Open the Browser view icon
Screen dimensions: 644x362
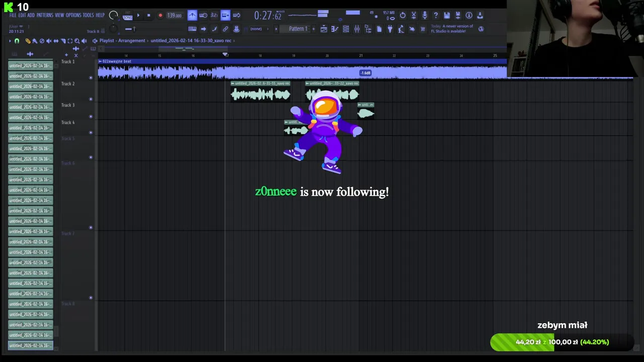pos(368,29)
